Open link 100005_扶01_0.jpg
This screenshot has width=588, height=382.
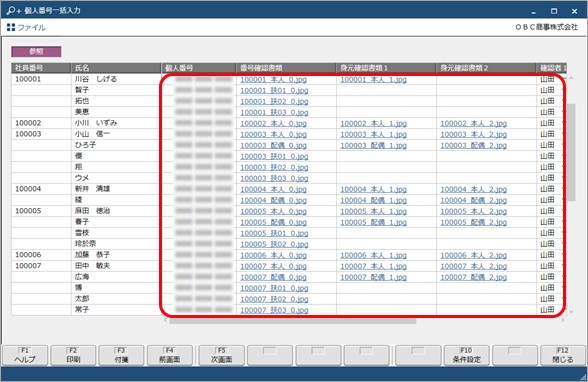pyautogui.click(x=274, y=233)
